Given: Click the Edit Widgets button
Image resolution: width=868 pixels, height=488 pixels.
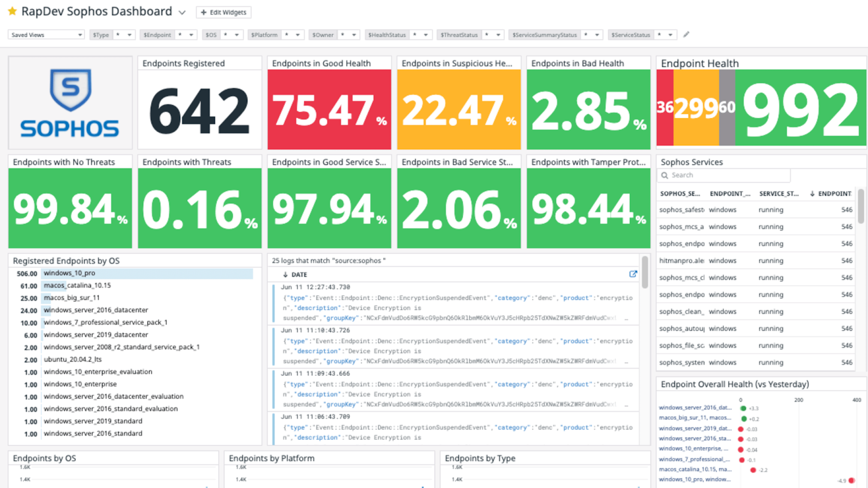Looking at the screenshot, I should (x=224, y=12).
